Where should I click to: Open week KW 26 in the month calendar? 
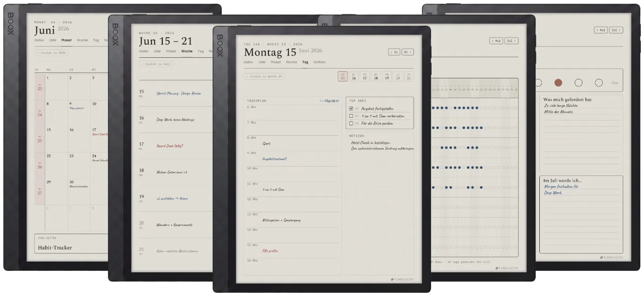pos(39,166)
